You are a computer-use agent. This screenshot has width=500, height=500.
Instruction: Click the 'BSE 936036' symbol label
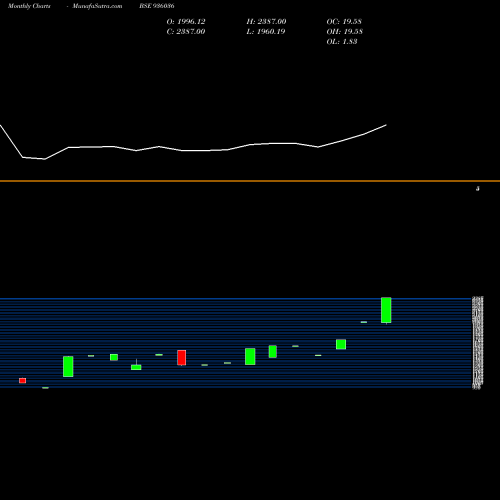coord(156,6)
